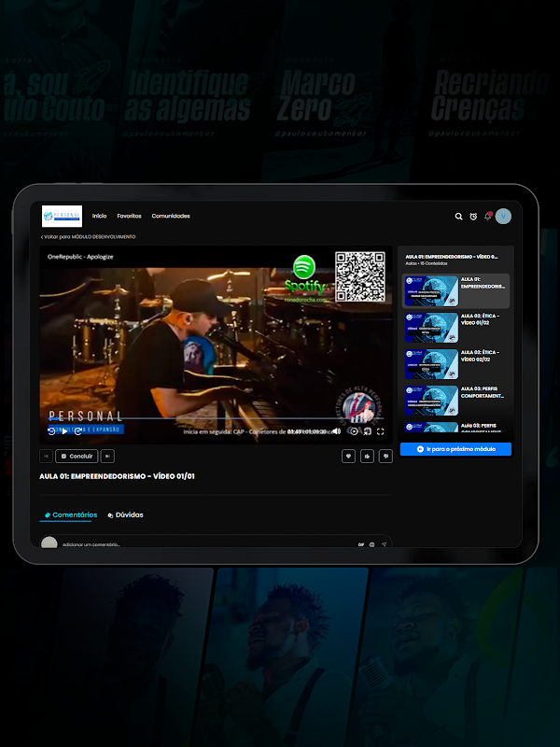Click the lesson title AULA 01: EMPREENDEDORISMO - VÍDEO 01/01

[x=118, y=476]
